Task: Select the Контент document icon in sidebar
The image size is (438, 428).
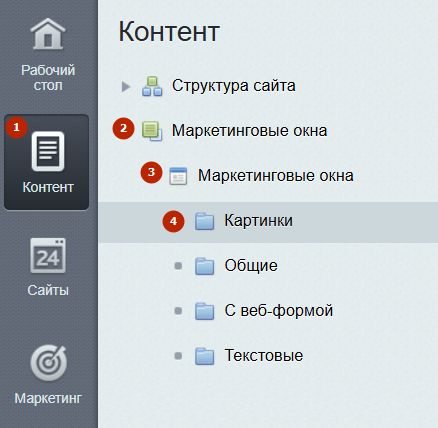Action: point(48,151)
